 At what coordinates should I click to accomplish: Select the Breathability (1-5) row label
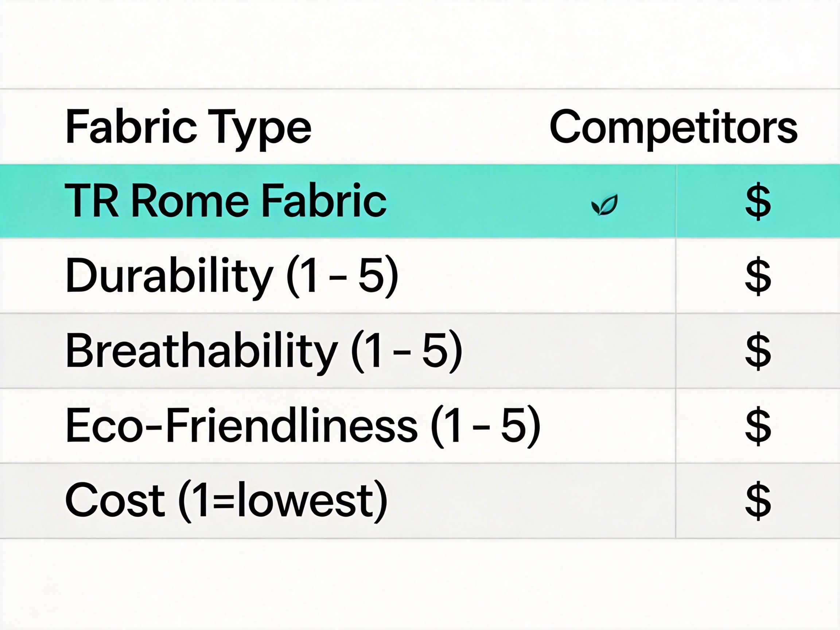point(264,350)
